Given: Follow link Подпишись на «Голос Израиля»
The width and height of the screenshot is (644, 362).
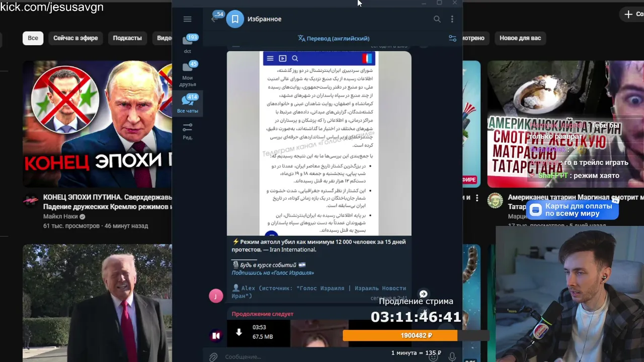Looking at the screenshot, I should (273, 273).
